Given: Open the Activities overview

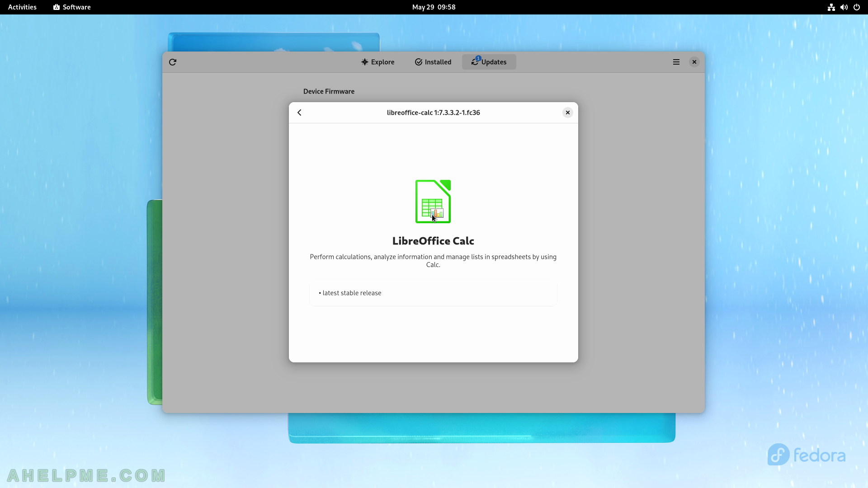Looking at the screenshot, I should pos(22,7).
